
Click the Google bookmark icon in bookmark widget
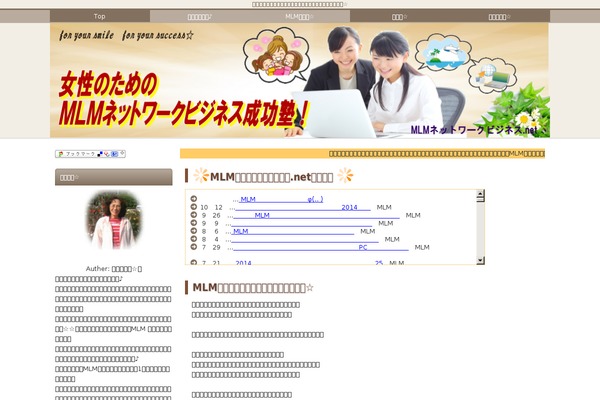(60, 154)
